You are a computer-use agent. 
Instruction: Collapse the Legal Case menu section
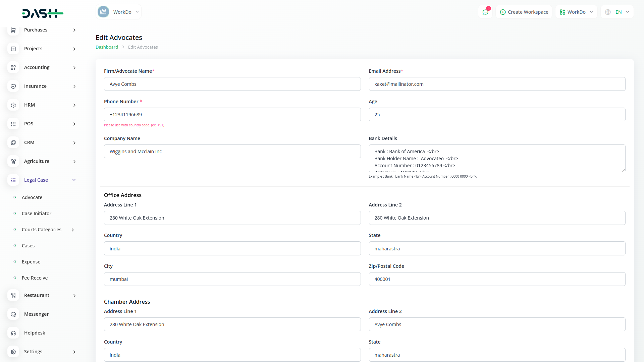point(74,180)
